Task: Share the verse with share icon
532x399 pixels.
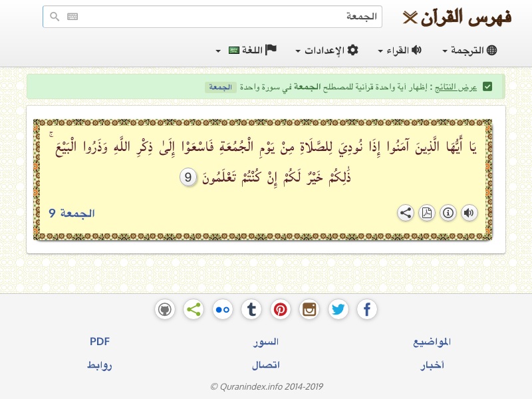Action: pyautogui.click(x=406, y=213)
